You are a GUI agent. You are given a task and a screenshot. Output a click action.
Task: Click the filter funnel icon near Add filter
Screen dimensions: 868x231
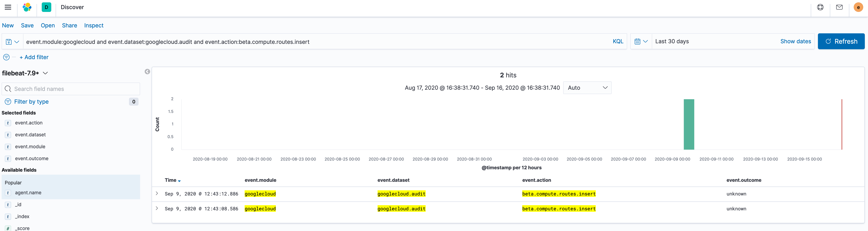click(x=6, y=57)
